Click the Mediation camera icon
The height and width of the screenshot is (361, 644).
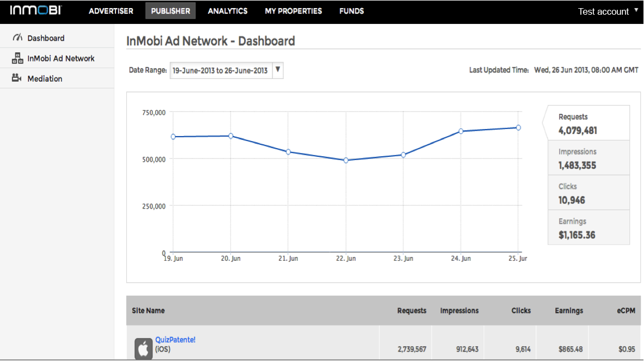16,77
